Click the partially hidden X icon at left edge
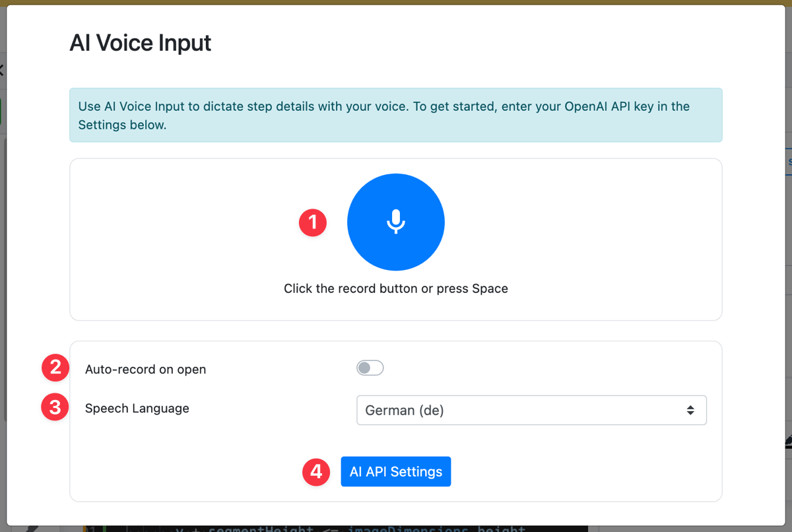Viewport: 792px width, 532px height. point(2,70)
